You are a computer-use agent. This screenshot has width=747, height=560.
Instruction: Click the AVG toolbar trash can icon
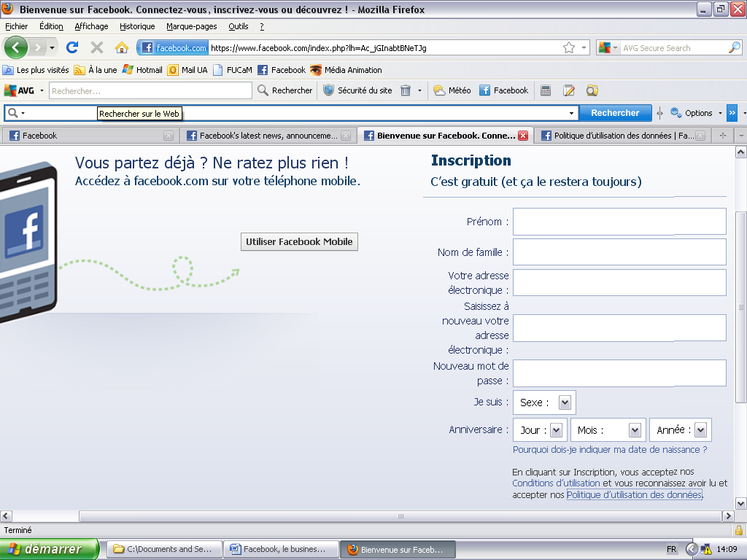[x=406, y=90]
